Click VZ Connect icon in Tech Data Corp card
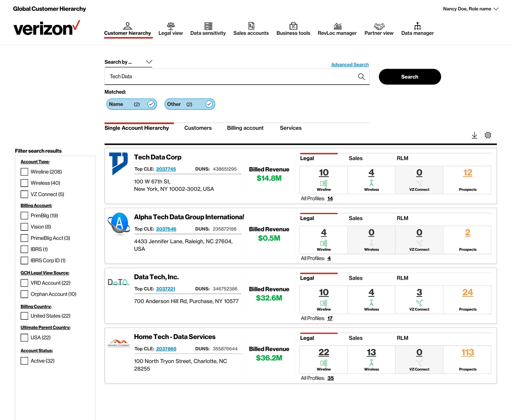Screen dimensions: 512x420 (420, 183)
